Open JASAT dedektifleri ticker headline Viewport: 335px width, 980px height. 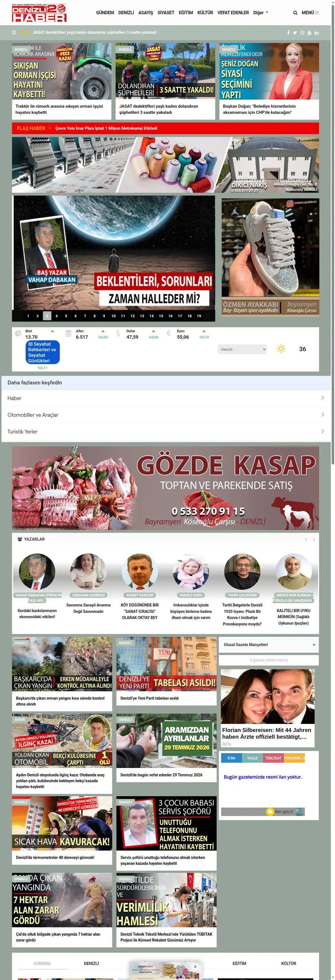tap(95, 33)
